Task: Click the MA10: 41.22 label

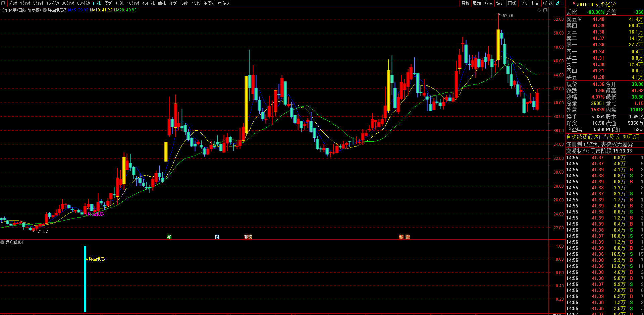Action: coord(101,10)
